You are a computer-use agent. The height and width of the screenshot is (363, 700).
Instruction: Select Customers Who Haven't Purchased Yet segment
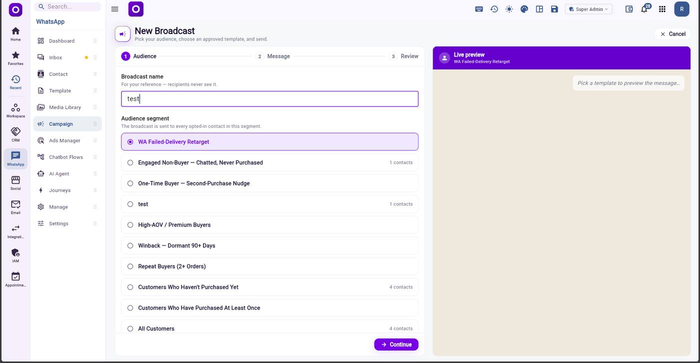[270, 287]
